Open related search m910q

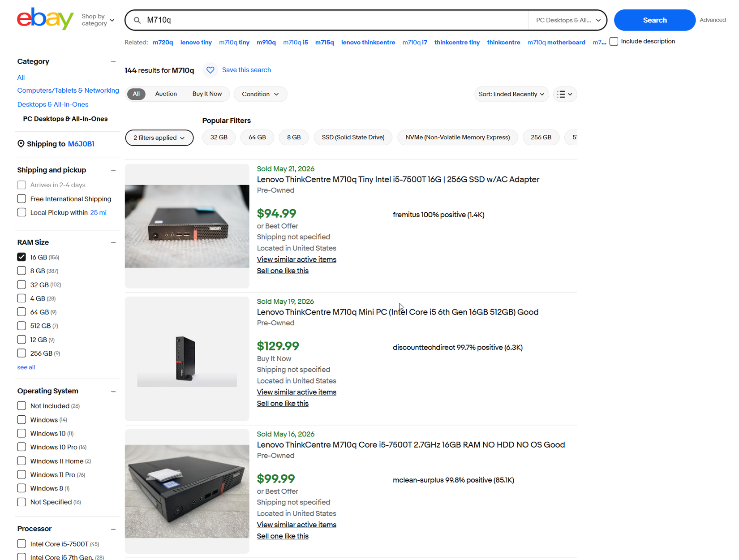(x=266, y=43)
